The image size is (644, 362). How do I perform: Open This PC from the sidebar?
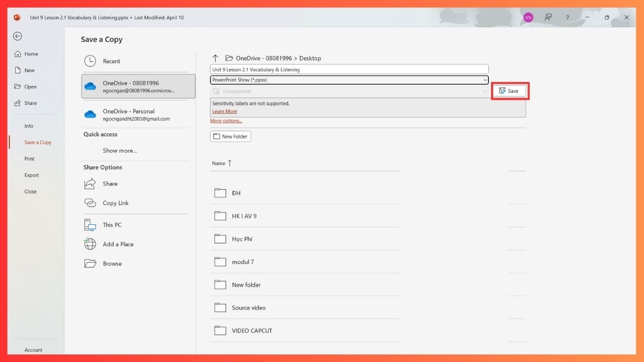tap(90, 225)
